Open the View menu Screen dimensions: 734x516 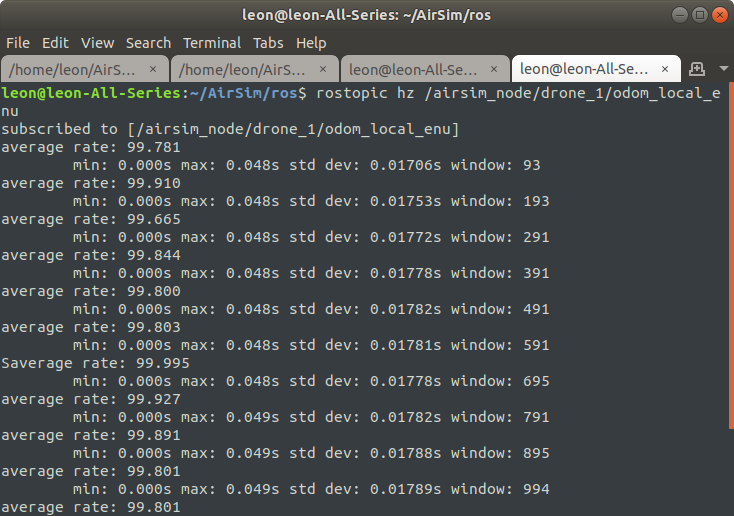pyautogui.click(x=97, y=43)
